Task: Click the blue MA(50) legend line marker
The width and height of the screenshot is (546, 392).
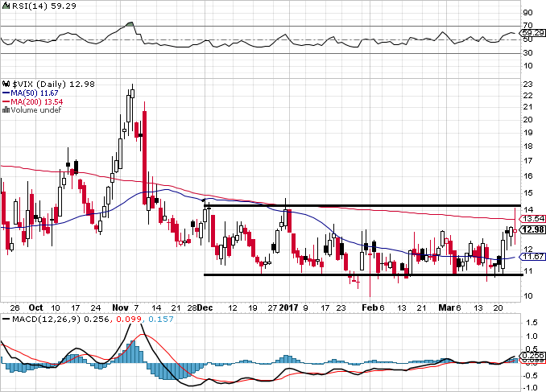Action: click(x=6, y=93)
